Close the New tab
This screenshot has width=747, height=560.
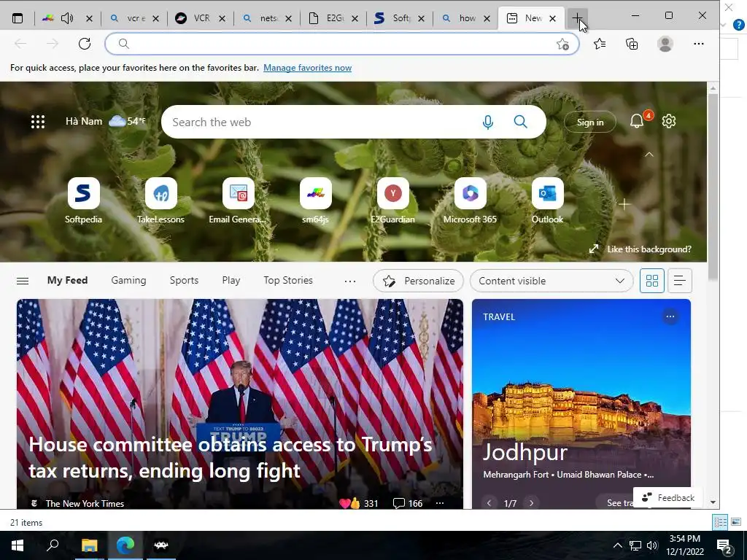tap(553, 18)
